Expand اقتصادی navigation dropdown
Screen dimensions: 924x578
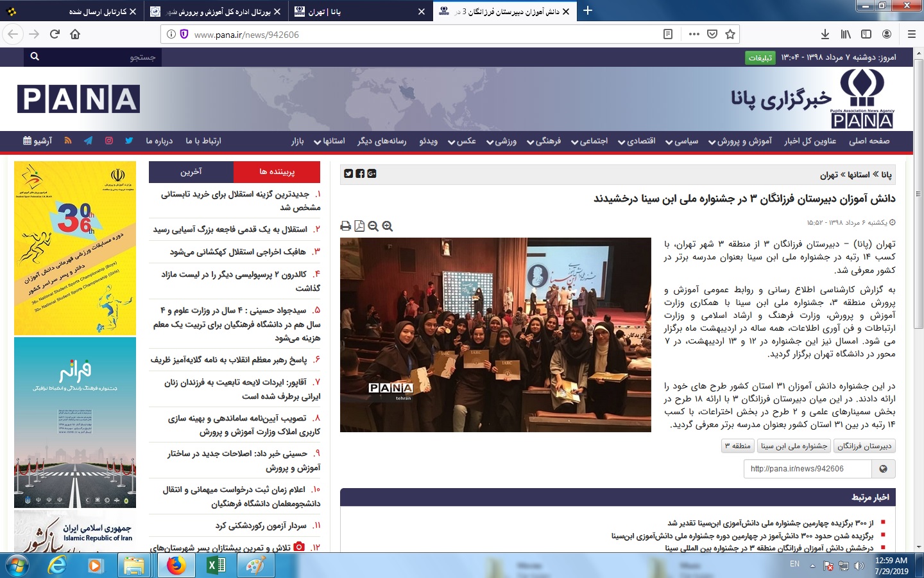coord(637,141)
